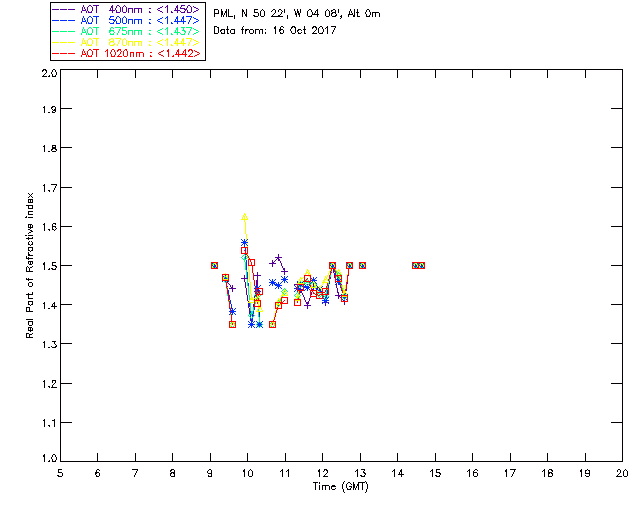Click the 1.8 y-axis tick label

(49, 148)
